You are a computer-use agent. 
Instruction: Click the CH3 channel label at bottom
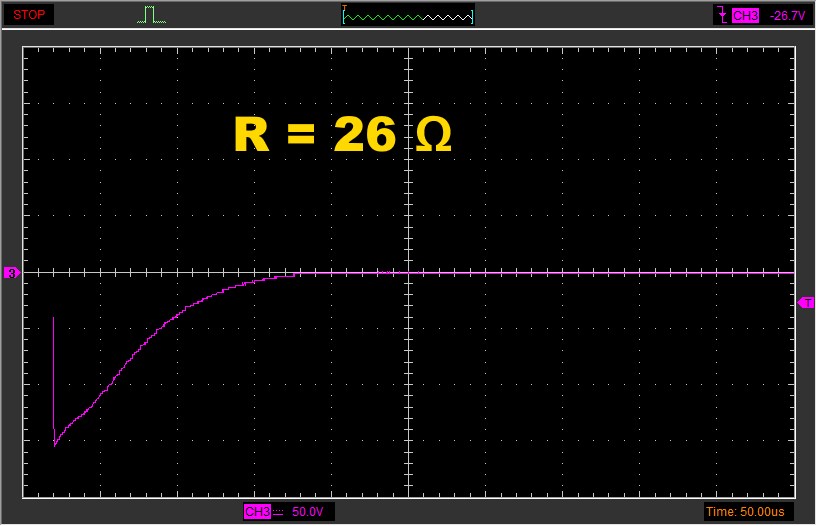[x=257, y=511]
